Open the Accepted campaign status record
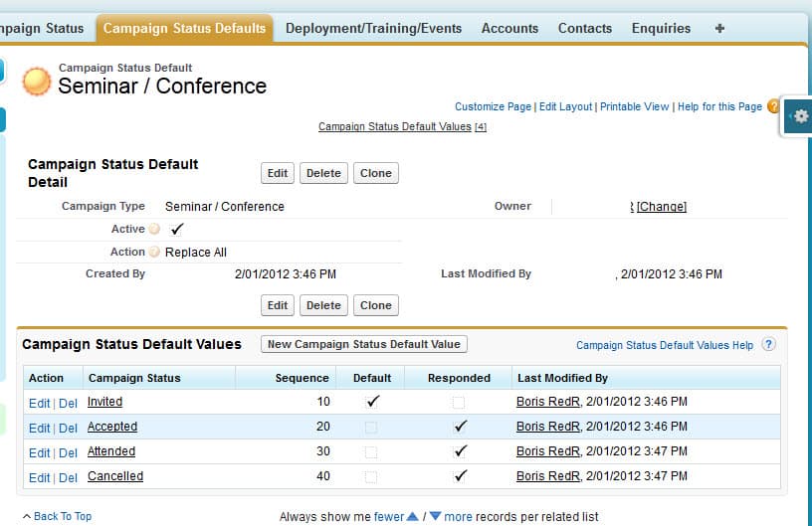 [x=112, y=427]
